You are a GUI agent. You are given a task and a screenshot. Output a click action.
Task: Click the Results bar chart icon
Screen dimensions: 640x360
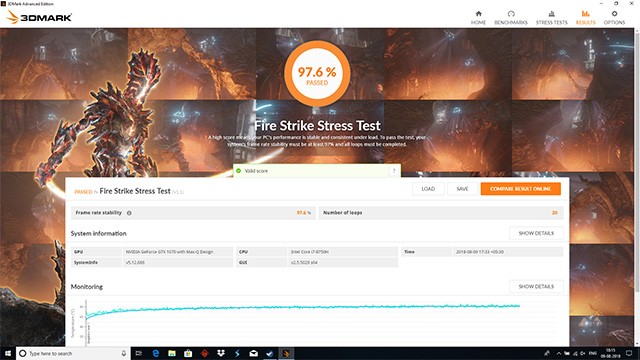click(585, 14)
